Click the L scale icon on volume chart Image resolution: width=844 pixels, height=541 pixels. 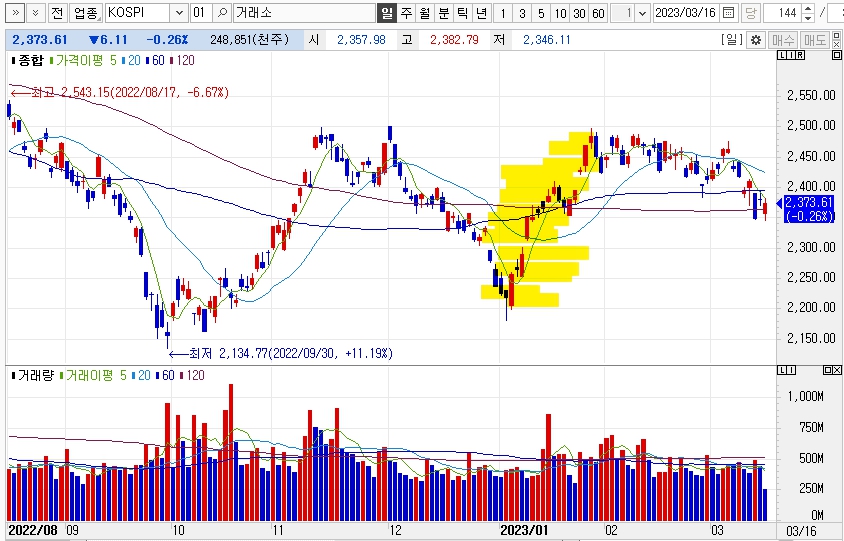pyautogui.click(x=782, y=370)
